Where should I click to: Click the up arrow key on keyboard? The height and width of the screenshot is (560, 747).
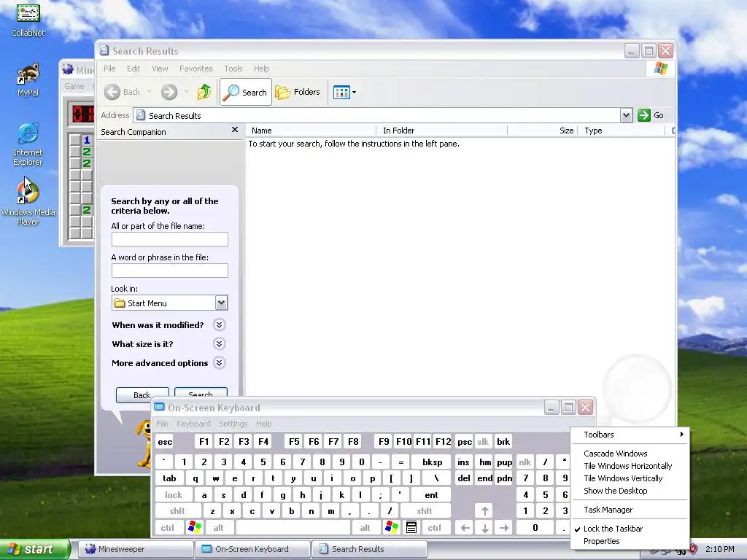point(484,511)
